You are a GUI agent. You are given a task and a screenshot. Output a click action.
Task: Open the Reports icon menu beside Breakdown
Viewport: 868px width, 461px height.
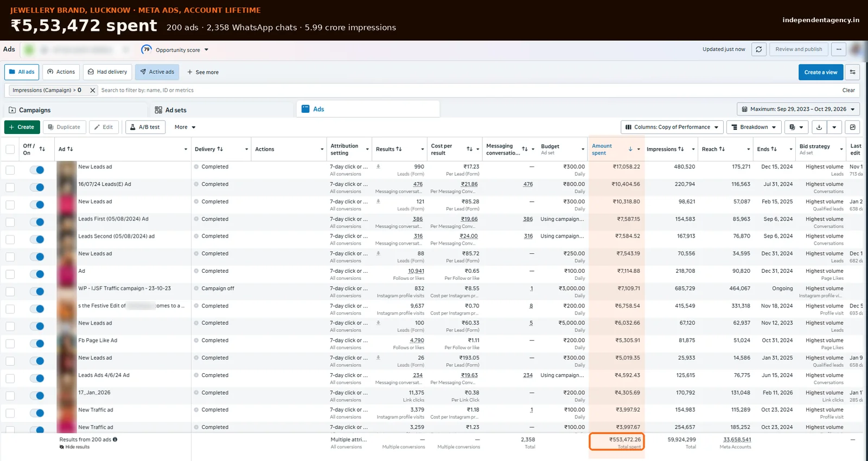coord(795,127)
